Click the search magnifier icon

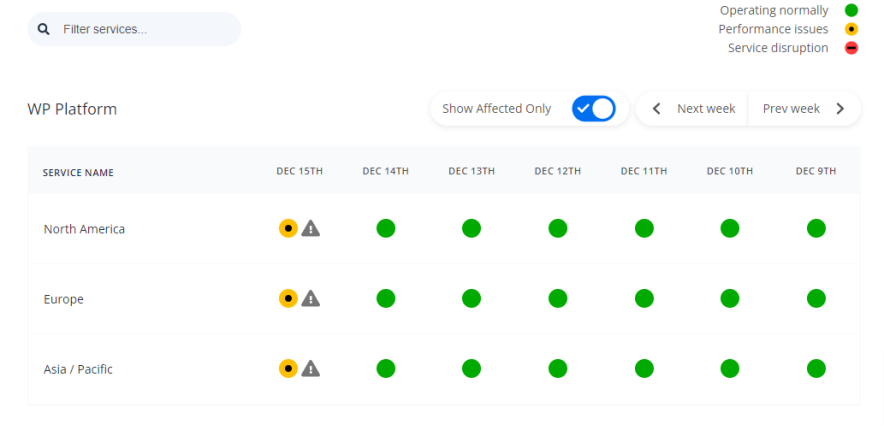click(x=44, y=29)
